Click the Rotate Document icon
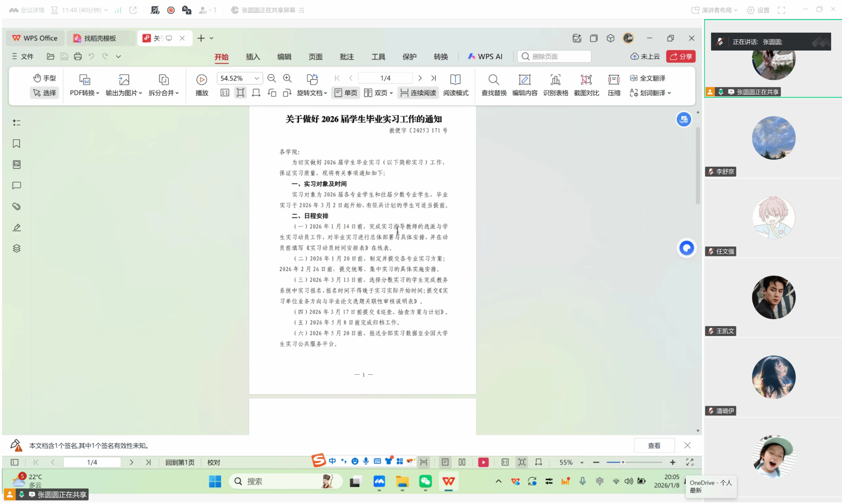The image size is (842, 504). coord(312,79)
